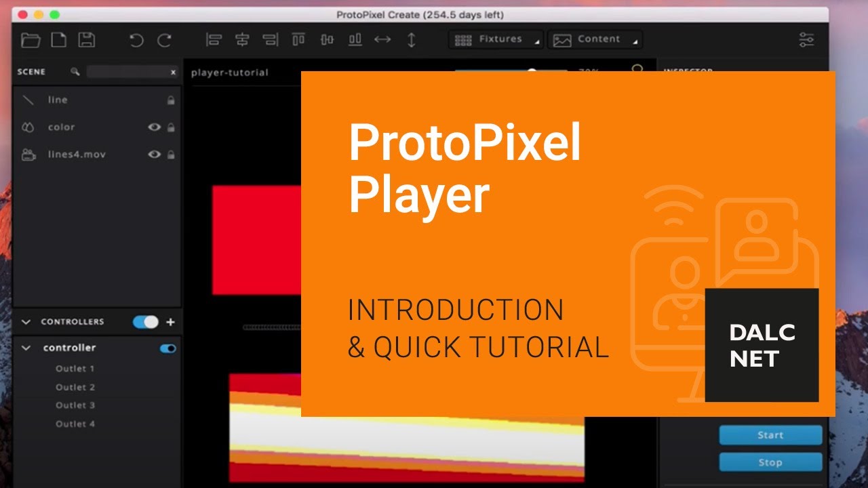Select Outlet 1 in the controller tree
The width and height of the screenshot is (868, 488).
click(75, 369)
